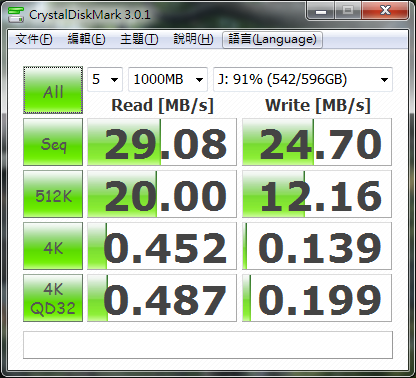Open the 編輯(E) menu
416x378 pixels.
point(86,39)
